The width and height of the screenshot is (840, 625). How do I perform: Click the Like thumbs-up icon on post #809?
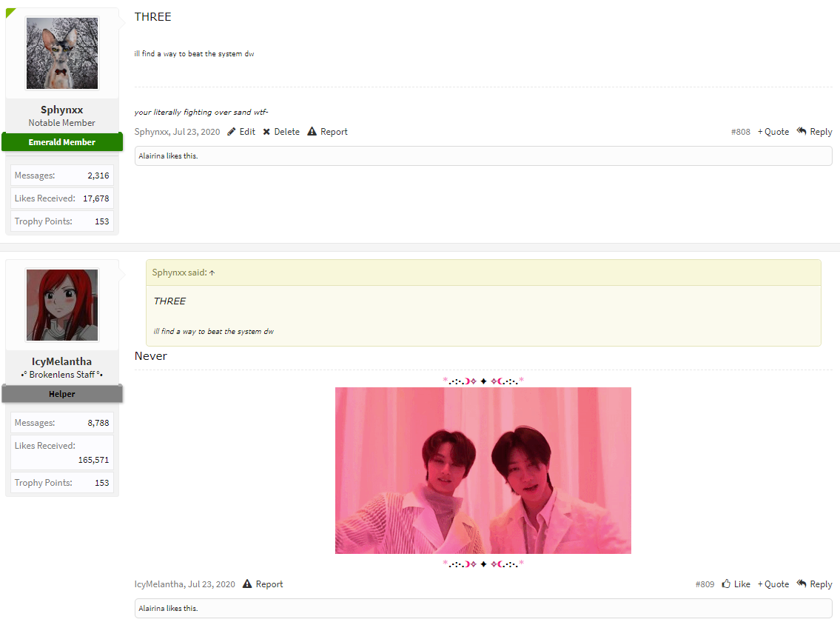(x=727, y=584)
